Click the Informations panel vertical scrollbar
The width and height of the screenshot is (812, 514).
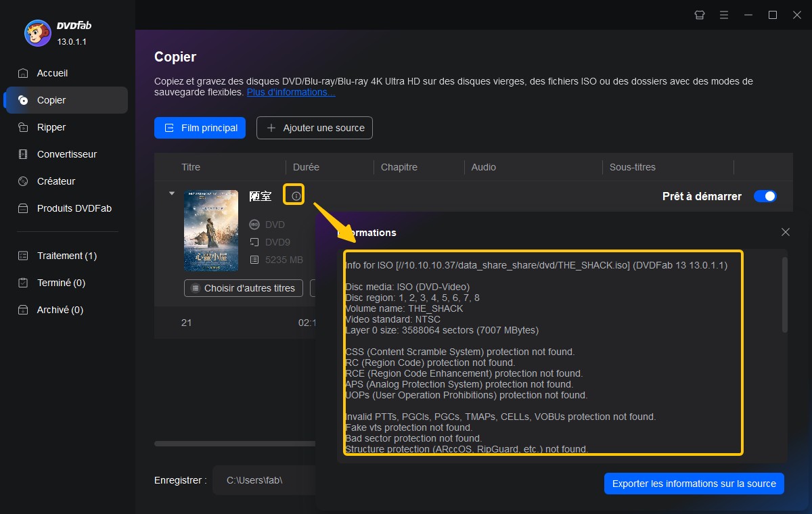click(x=785, y=294)
